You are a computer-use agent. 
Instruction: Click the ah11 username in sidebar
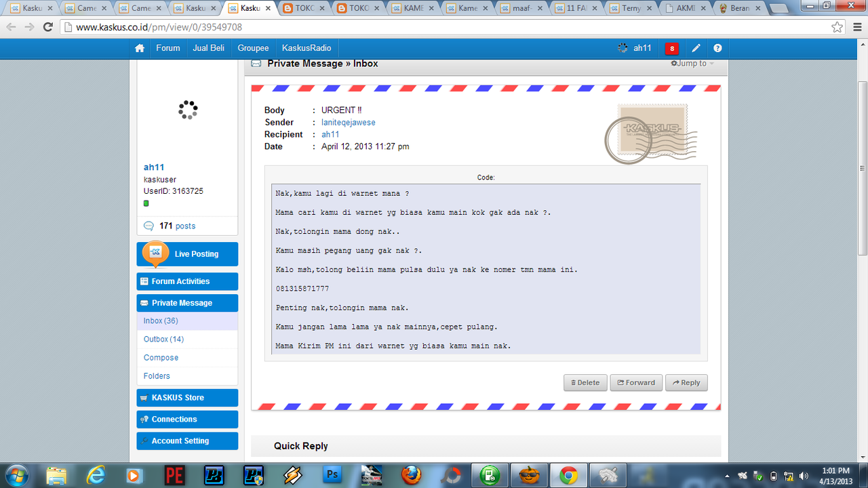pos(154,167)
